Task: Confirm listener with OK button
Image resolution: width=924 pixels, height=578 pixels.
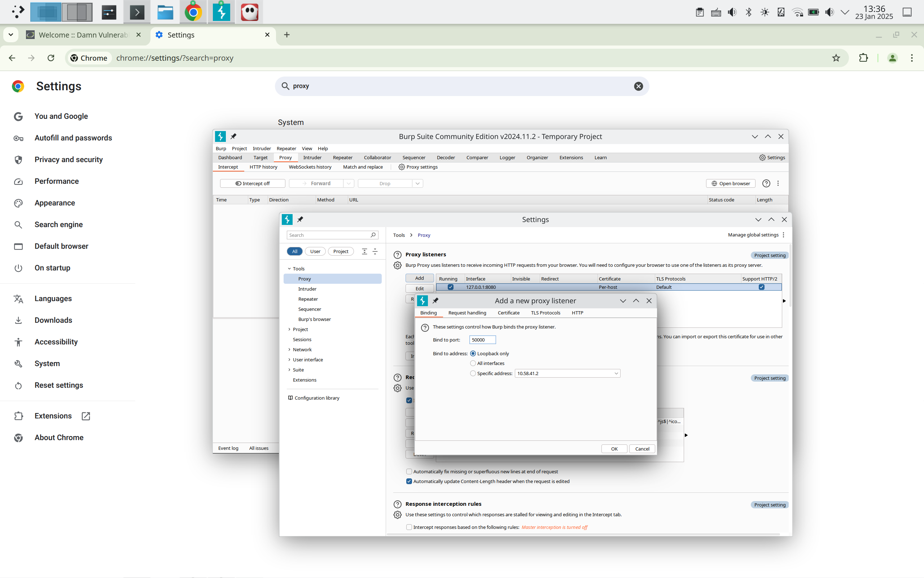Action: (614, 449)
